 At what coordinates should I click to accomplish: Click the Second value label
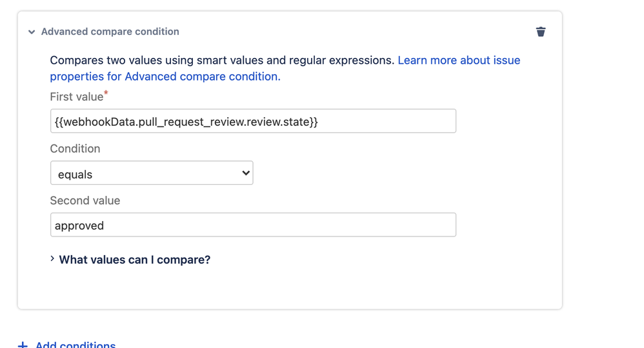point(85,200)
